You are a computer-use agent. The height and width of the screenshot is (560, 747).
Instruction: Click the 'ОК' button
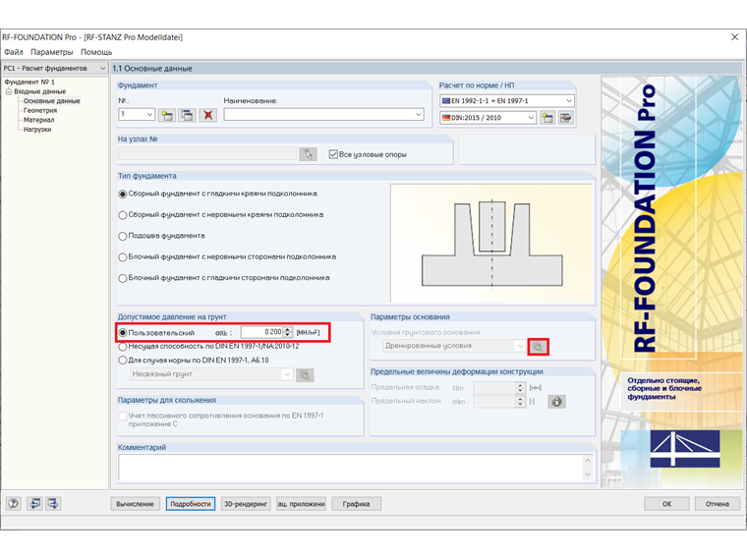click(x=666, y=504)
